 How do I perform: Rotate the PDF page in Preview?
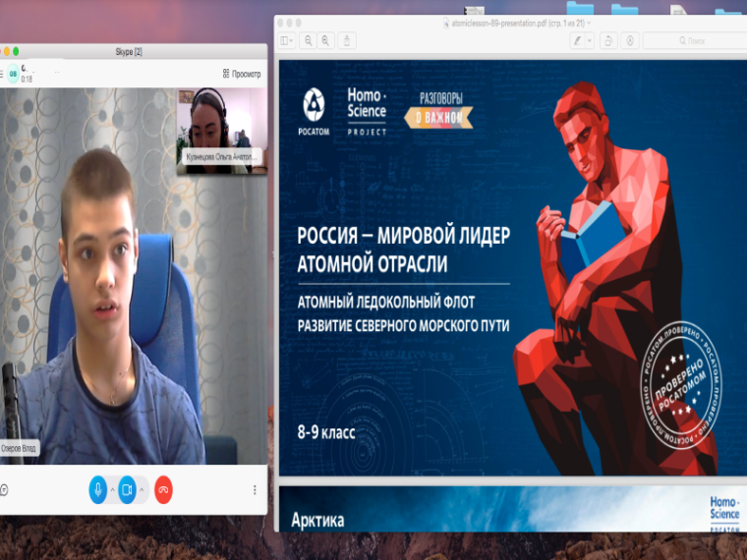[x=608, y=41]
